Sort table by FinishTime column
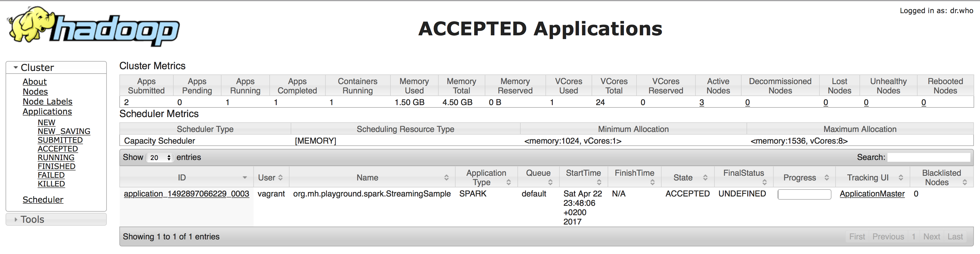980x254 pixels. [634, 178]
